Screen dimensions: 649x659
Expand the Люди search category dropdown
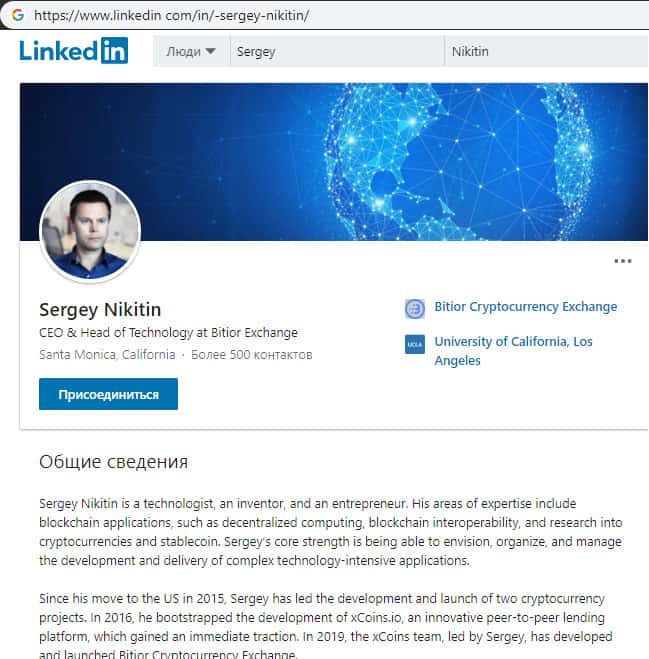pyautogui.click(x=191, y=51)
